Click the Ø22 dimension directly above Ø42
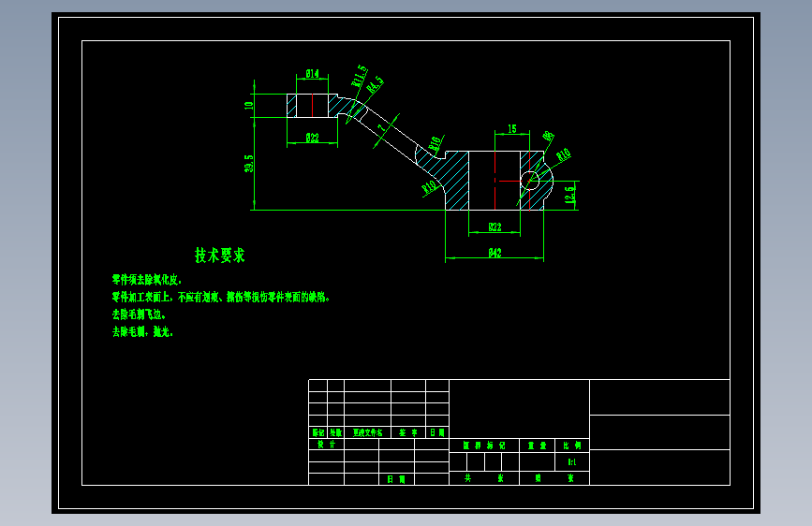812x526 pixels. click(495, 226)
